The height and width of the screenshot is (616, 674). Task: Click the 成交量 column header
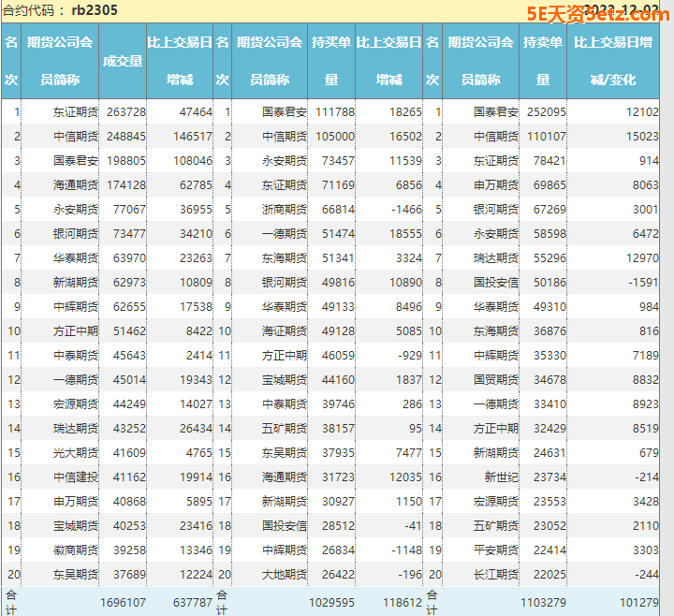123,61
